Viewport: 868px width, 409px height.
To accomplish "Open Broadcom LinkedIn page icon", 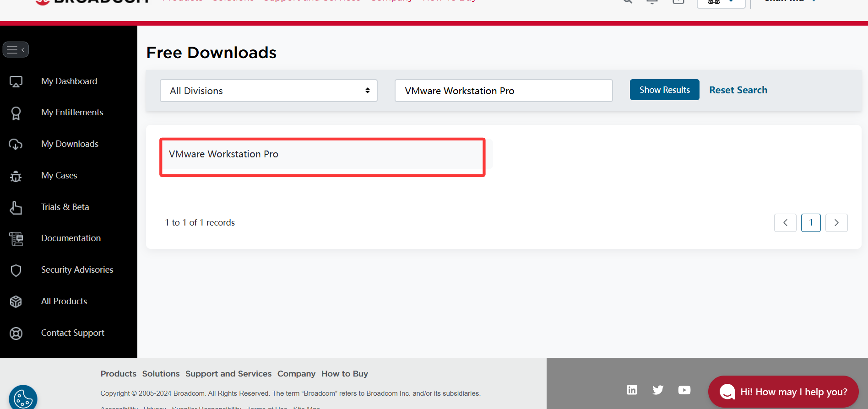I will [x=632, y=390].
